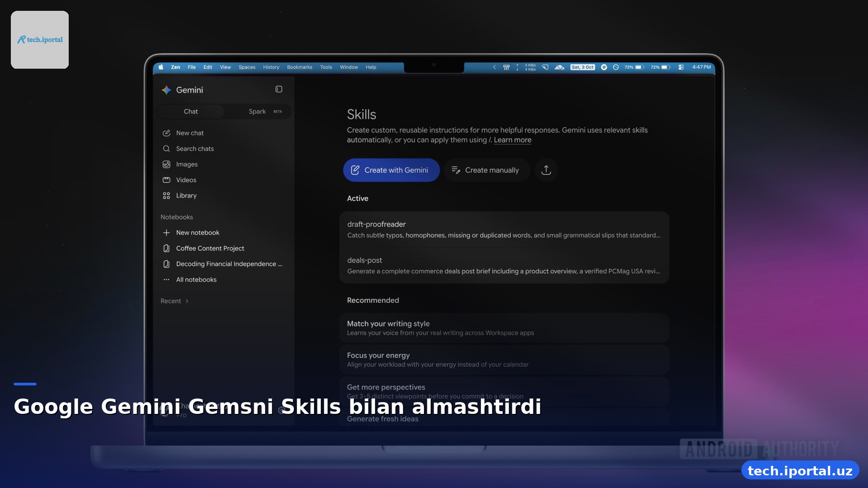Open the Window menu
868x488 pixels.
coord(349,67)
